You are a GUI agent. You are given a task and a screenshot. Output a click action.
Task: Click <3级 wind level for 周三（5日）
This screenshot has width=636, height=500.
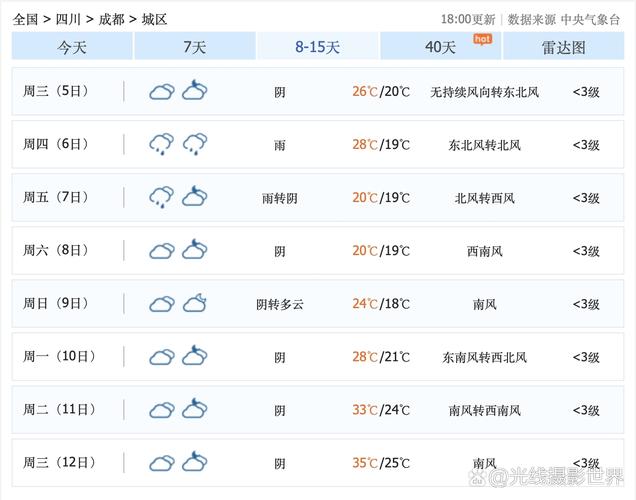point(586,92)
